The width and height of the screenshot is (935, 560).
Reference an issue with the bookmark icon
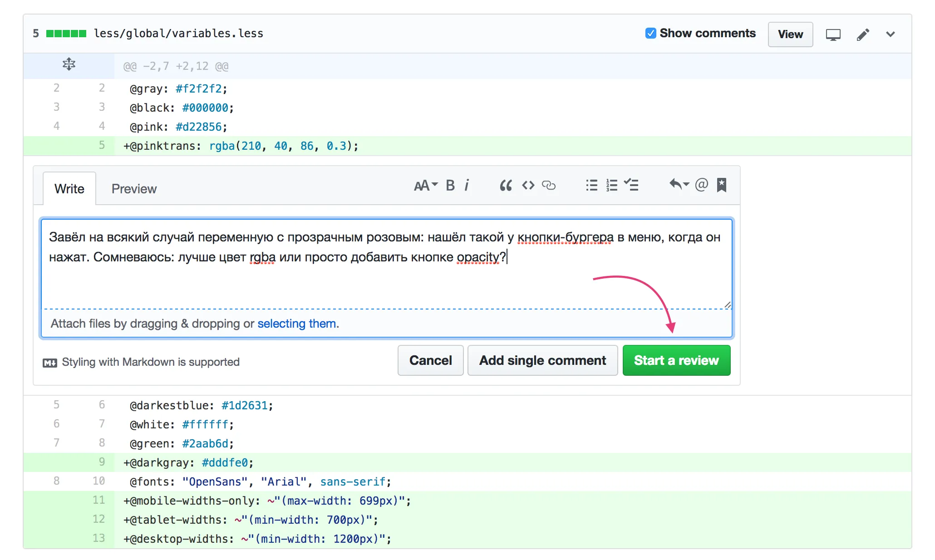click(x=721, y=185)
